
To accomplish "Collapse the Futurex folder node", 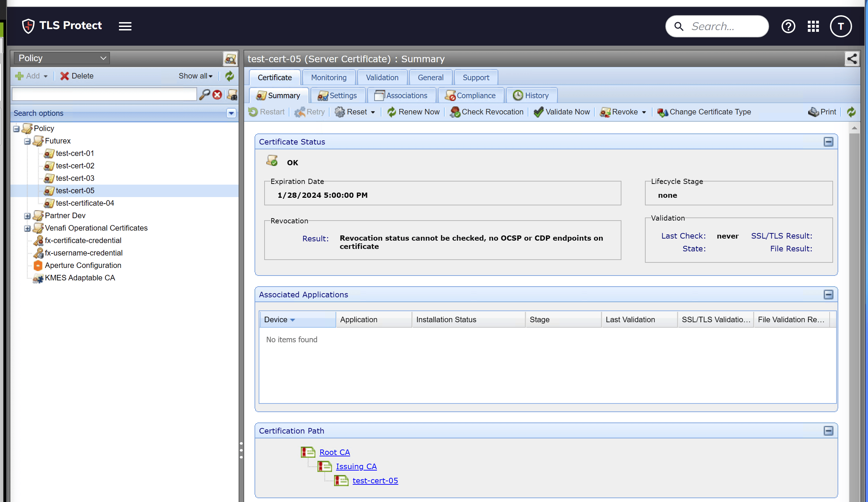I will (x=27, y=141).
